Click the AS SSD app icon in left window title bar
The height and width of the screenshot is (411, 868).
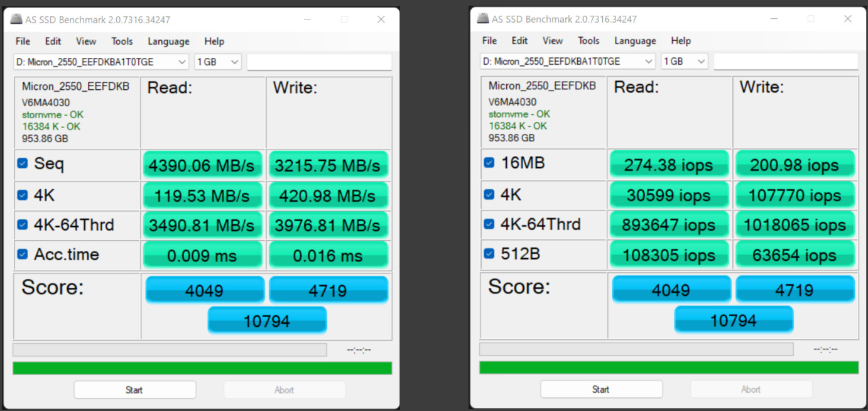pyautogui.click(x=16, y=19)
